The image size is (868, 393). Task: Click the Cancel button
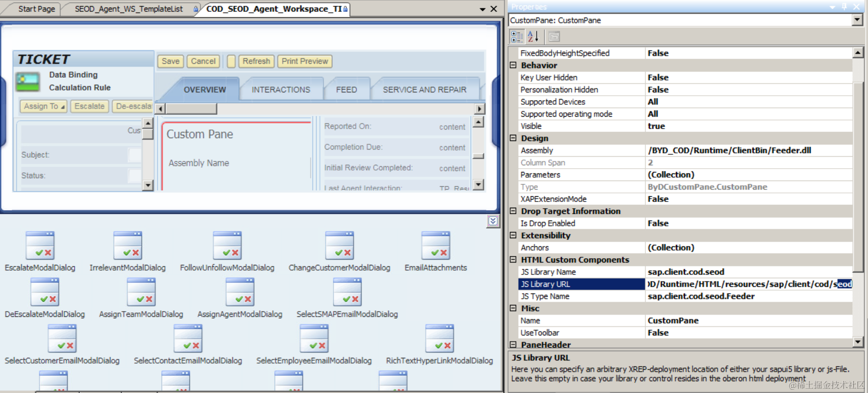tap(203, 61)
